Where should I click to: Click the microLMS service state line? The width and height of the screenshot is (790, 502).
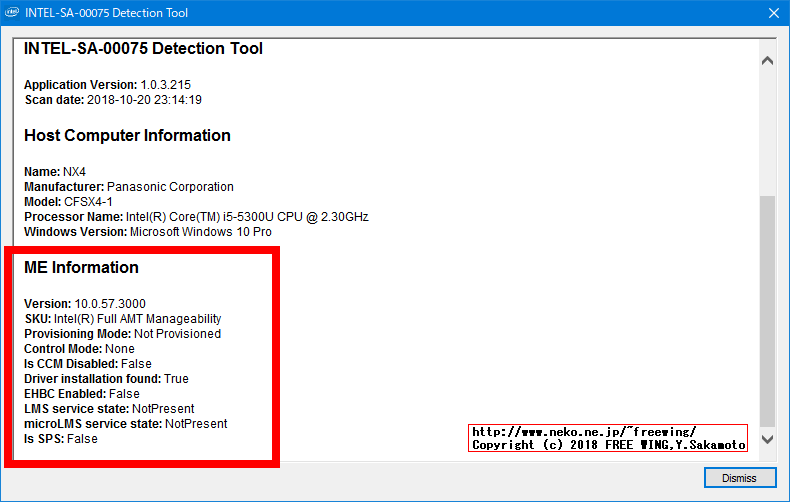pyautogui.click(x=125, y=424)
